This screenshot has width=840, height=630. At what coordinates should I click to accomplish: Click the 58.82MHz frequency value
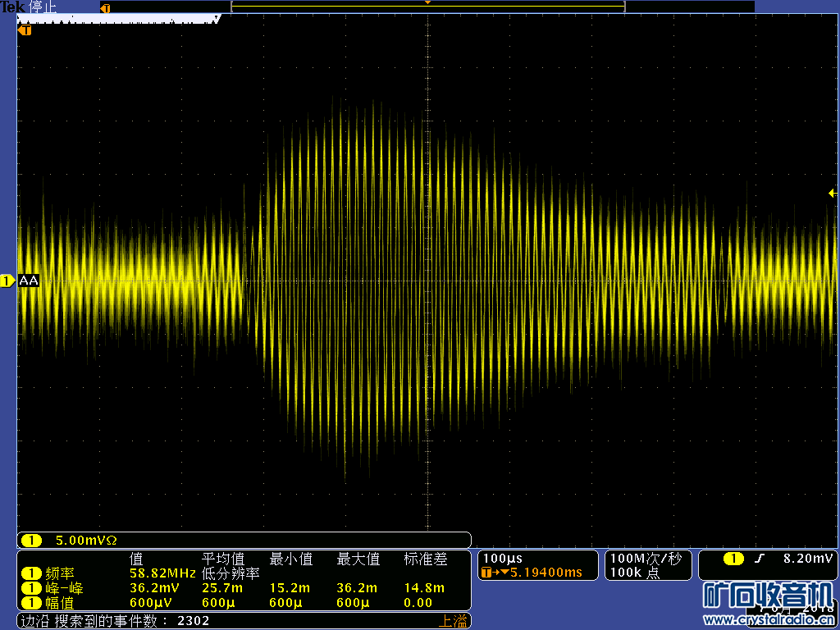[162, 574]
